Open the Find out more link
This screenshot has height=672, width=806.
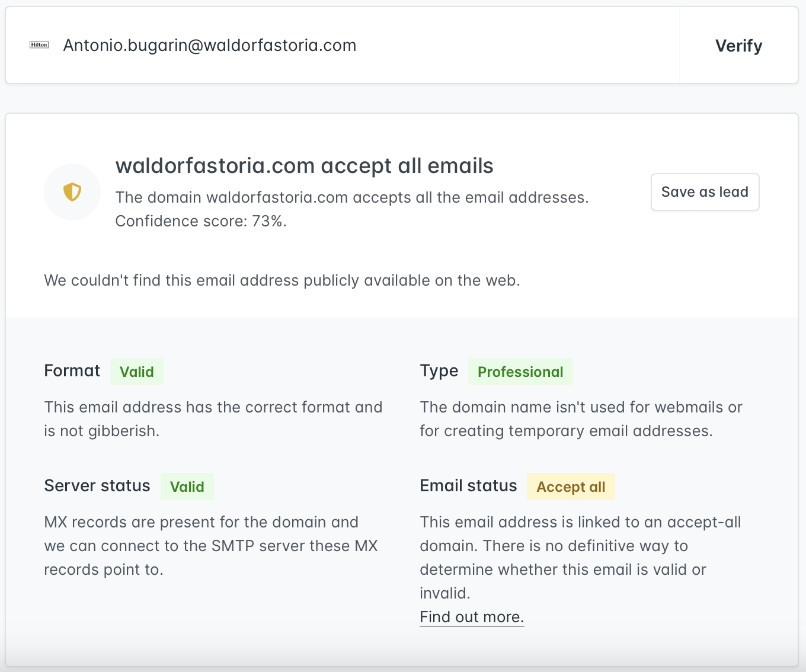(472, 617)
